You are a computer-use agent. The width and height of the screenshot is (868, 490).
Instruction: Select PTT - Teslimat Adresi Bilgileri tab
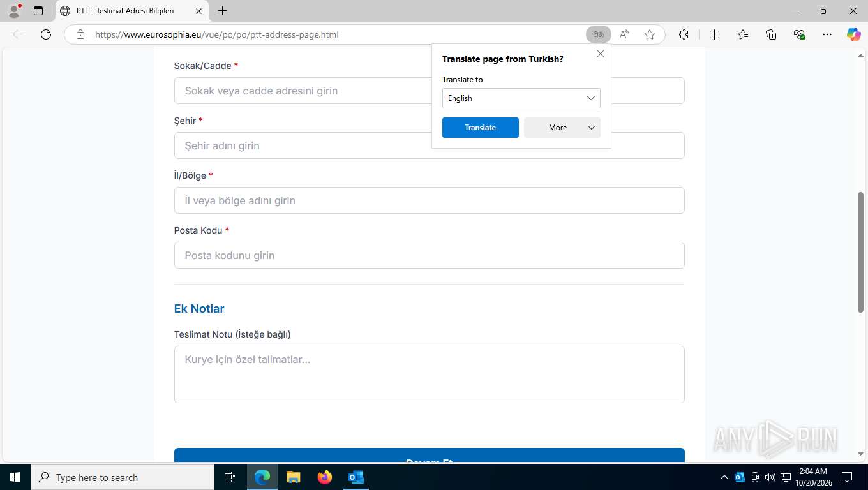[x=125, y=11]
